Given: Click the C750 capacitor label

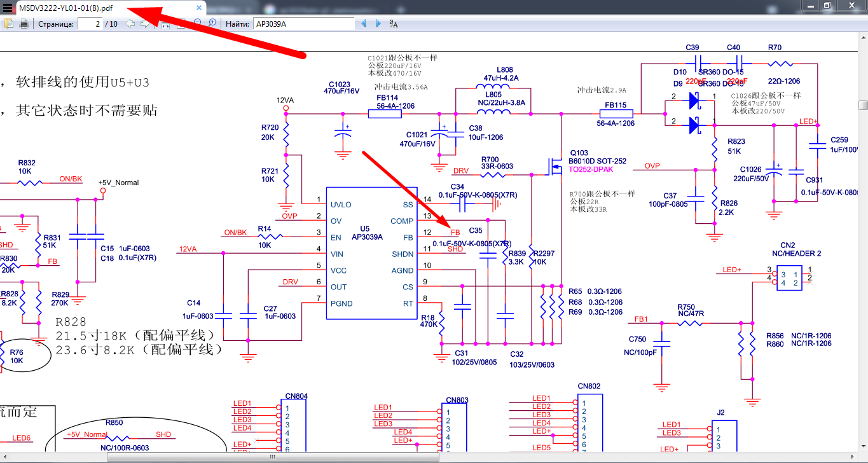Looking at the screenshot, I should [638, 340].
